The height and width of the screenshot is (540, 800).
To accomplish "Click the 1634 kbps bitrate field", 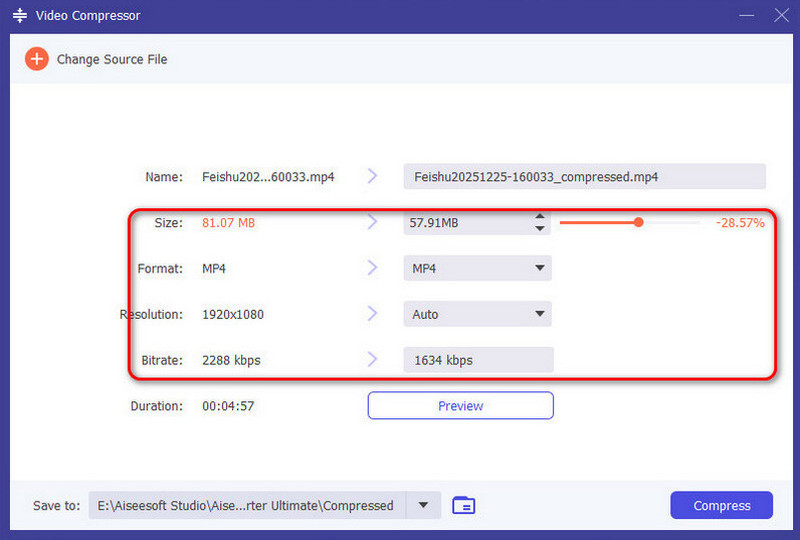I will pos(477,360).
